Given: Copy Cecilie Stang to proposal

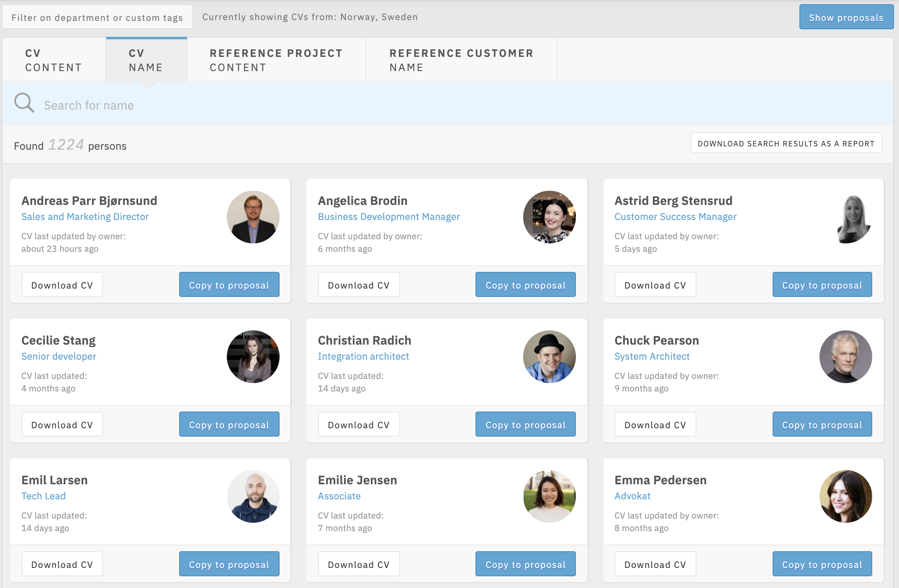Looking at the screenshot, I should pyautogui.click(x=229, y=425).
